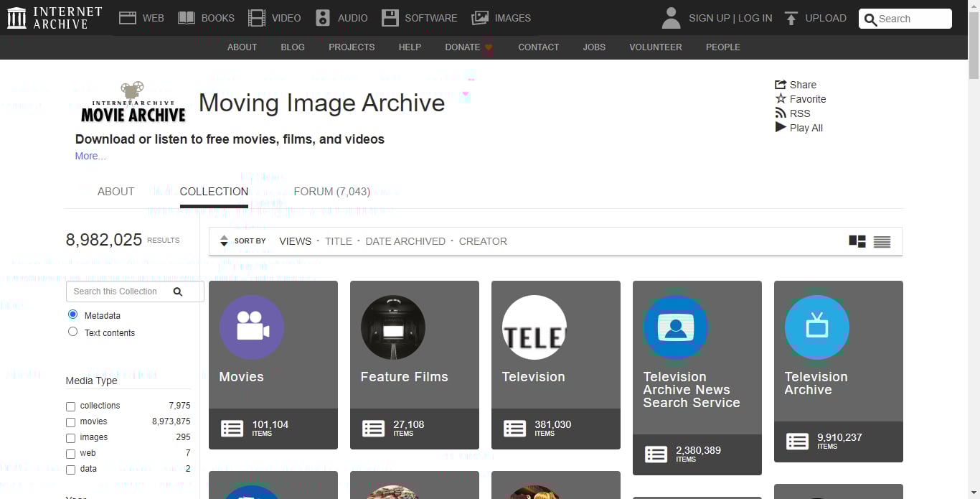This screenshot has width=980, height=499.
Task: Open the Books section icon
Action: click(187, 18)
